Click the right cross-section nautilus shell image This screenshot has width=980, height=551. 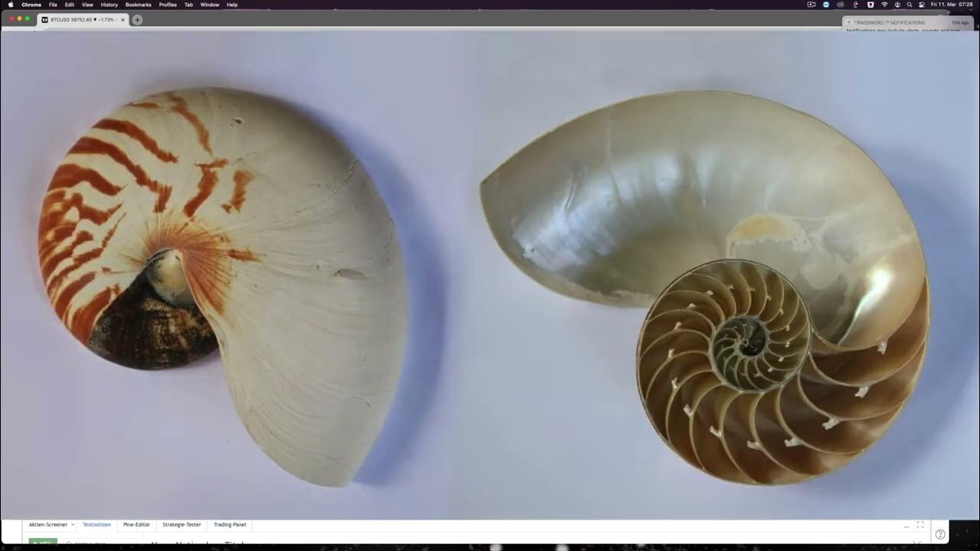704,287
